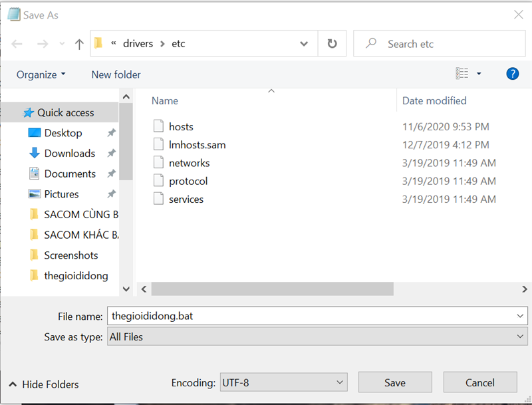Open the Screenshots folder in the sidebar
Viewport: 532px width, 405px height.
click(70, 255)
